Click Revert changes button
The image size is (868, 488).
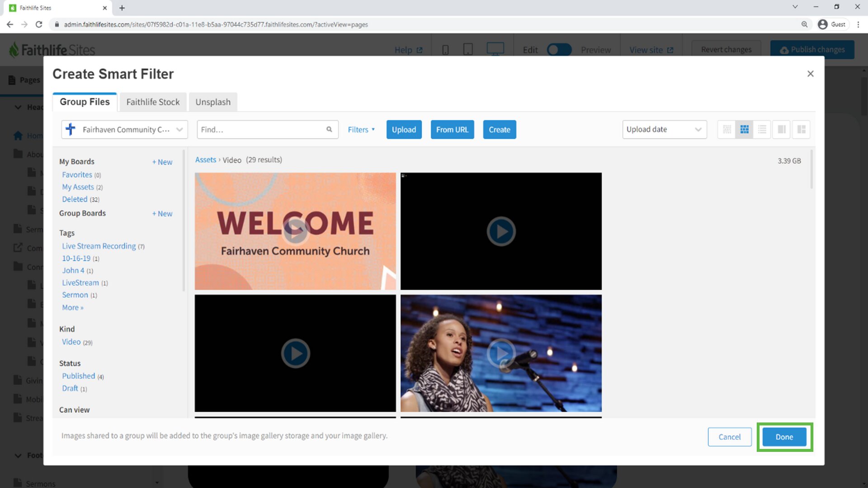[726, 50]
